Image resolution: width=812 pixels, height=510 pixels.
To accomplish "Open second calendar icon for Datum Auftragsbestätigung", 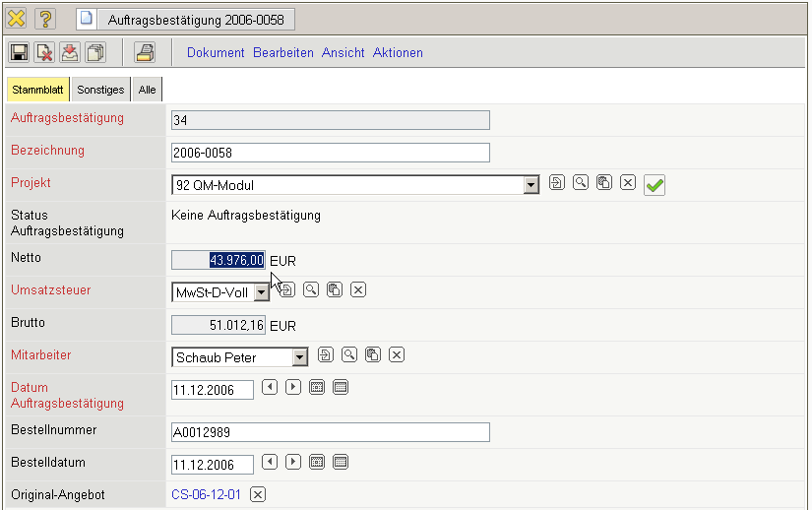I will coord(341,387).
